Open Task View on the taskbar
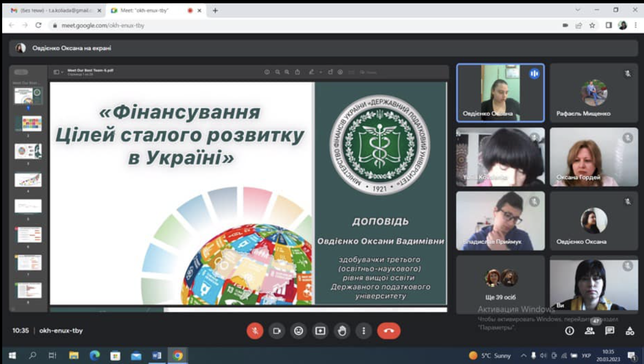This screenshot has width=644, height=364. click(x=53, y=355)
